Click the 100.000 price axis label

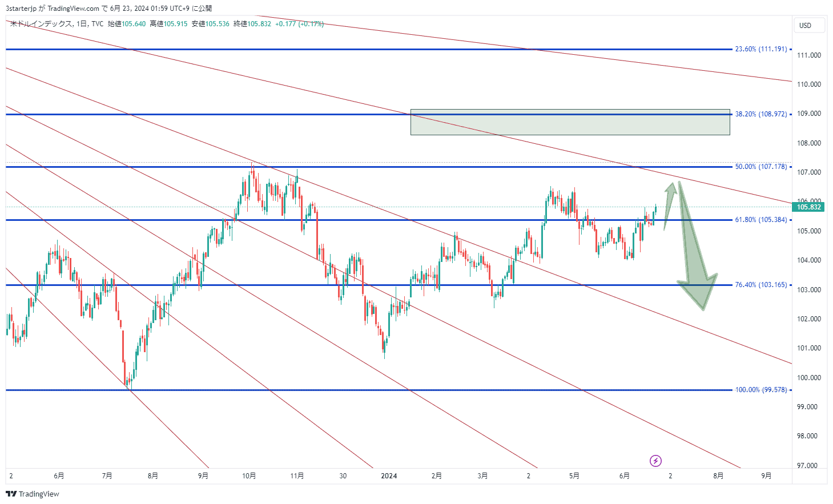[809, 378]
